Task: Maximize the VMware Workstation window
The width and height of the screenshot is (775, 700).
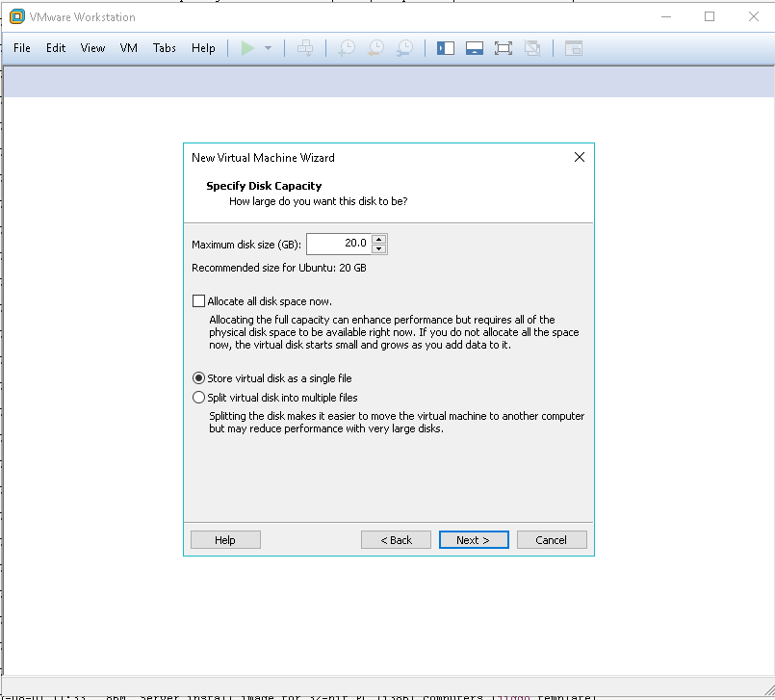Action: (x=710, y=16)
